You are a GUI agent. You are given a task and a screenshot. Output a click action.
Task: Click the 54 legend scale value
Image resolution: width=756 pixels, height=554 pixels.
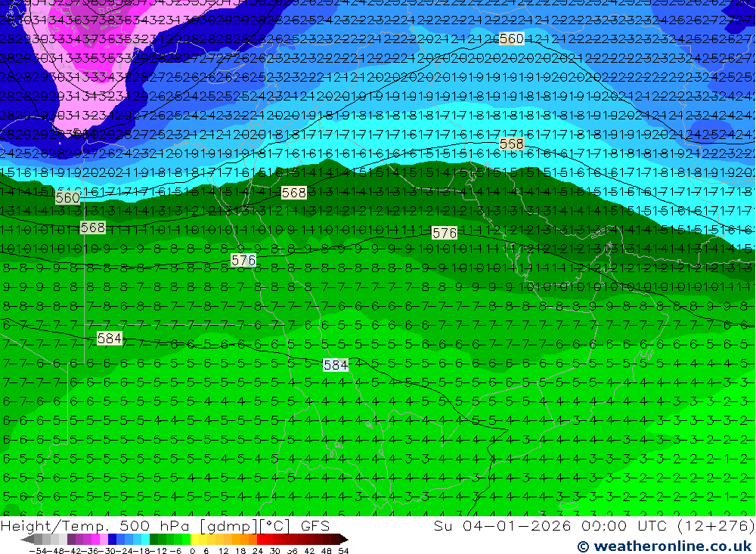coord(343,551)
